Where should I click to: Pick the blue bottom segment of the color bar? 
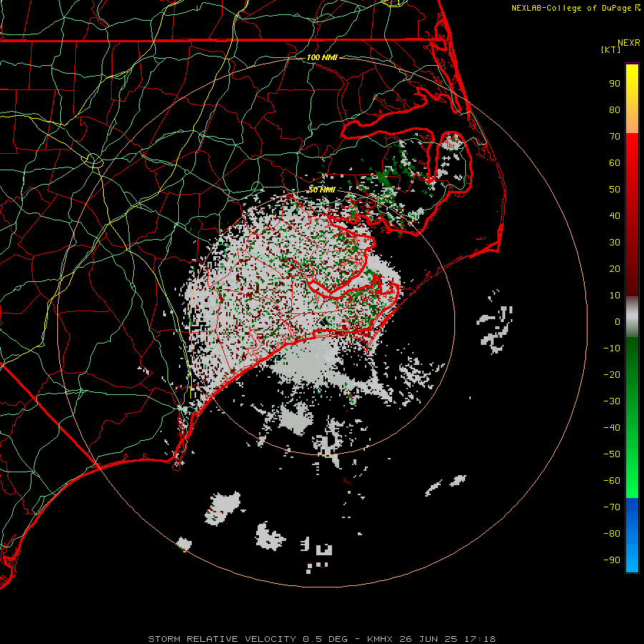[632, 535]
